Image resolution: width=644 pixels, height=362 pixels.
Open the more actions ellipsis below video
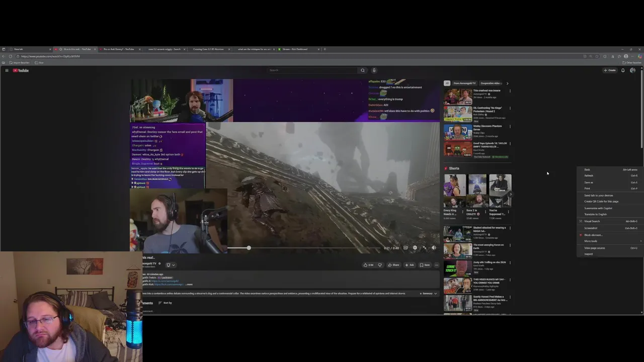437,265
